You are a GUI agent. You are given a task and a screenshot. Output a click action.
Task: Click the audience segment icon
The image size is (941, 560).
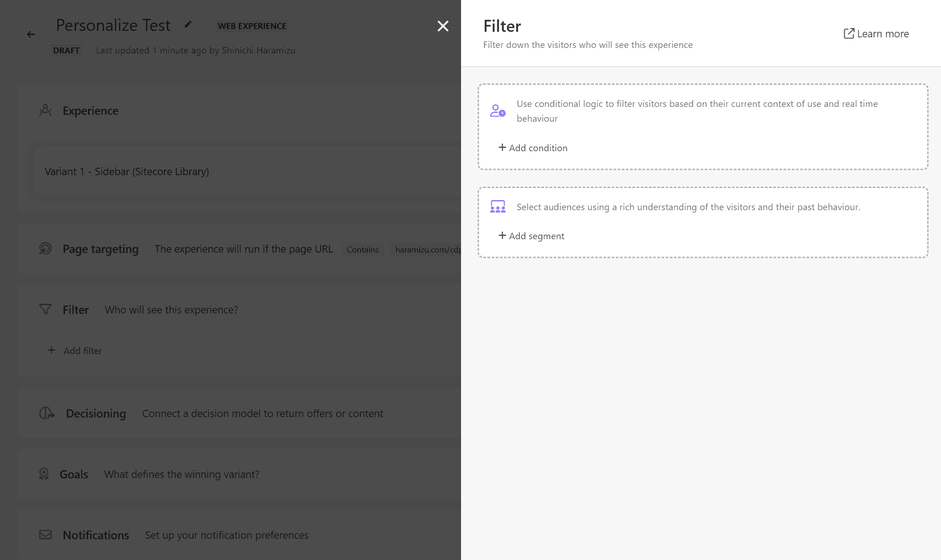(x=497, y=206)
